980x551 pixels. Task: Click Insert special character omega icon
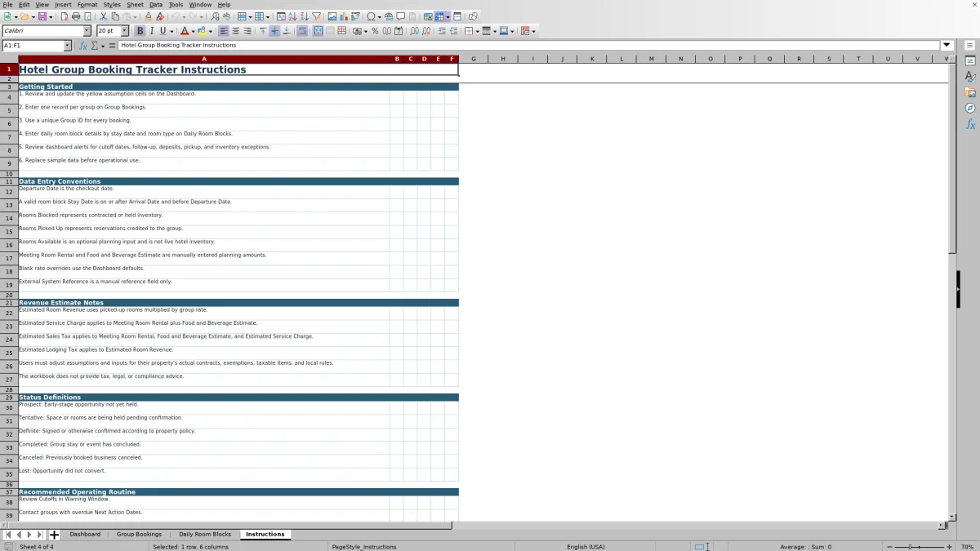click(x=371, y=16)
